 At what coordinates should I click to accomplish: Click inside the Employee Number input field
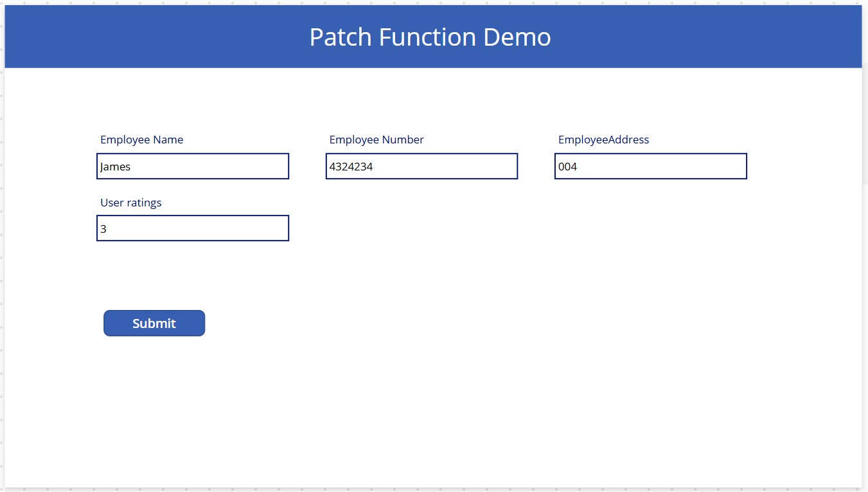421,166
